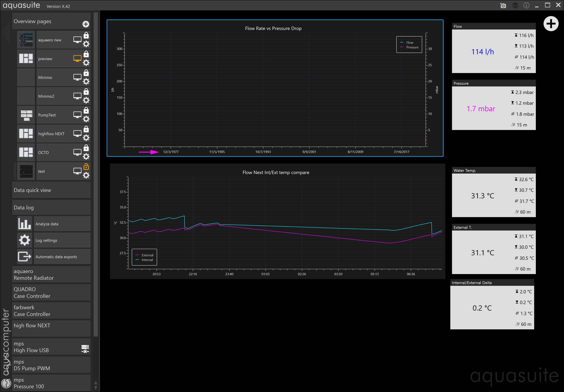564x392 pixels.
Task: Open Automatic data exports entry
Action: [61, 257]
